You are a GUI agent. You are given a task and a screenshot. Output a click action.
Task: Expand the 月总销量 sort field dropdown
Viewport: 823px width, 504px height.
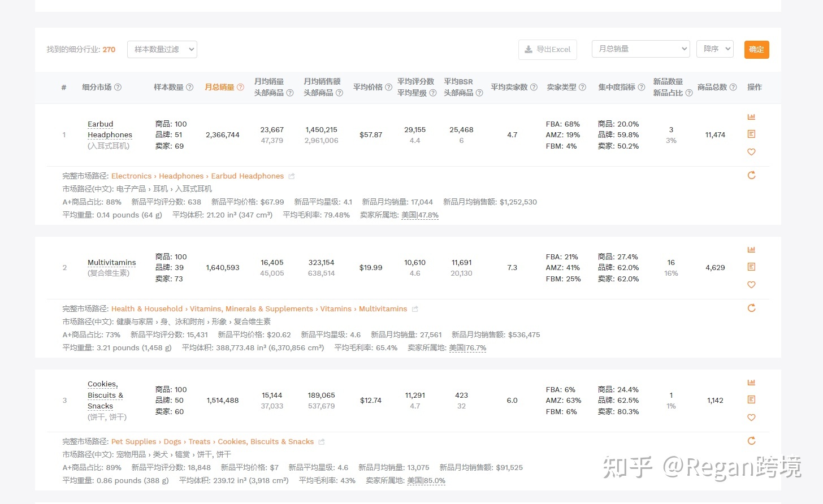tap(640, 49)
